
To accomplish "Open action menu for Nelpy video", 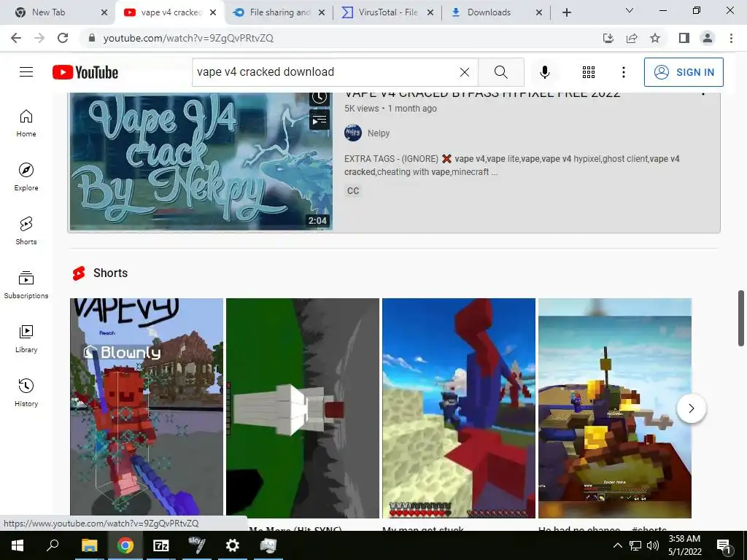I will click(703, 93).
